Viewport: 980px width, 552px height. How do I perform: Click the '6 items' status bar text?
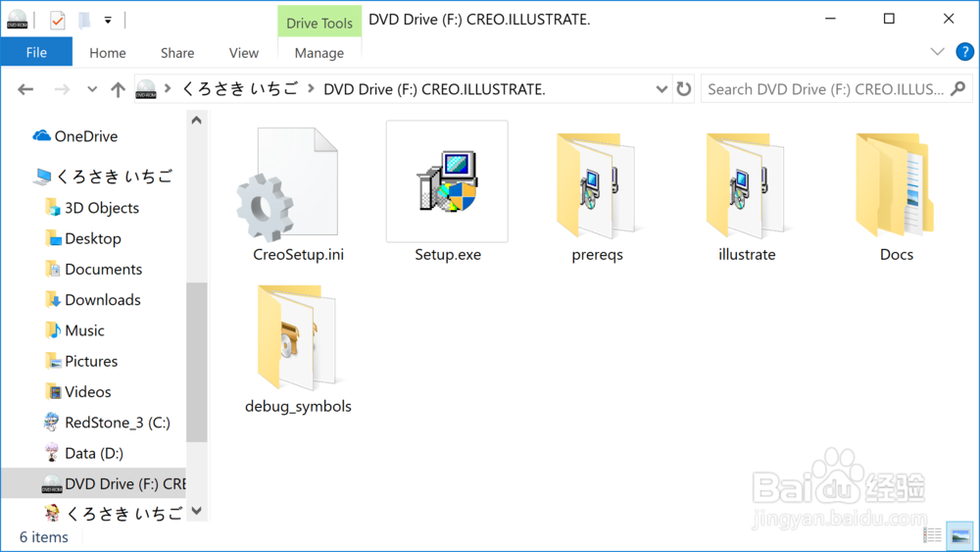click(x=44, y=537)
